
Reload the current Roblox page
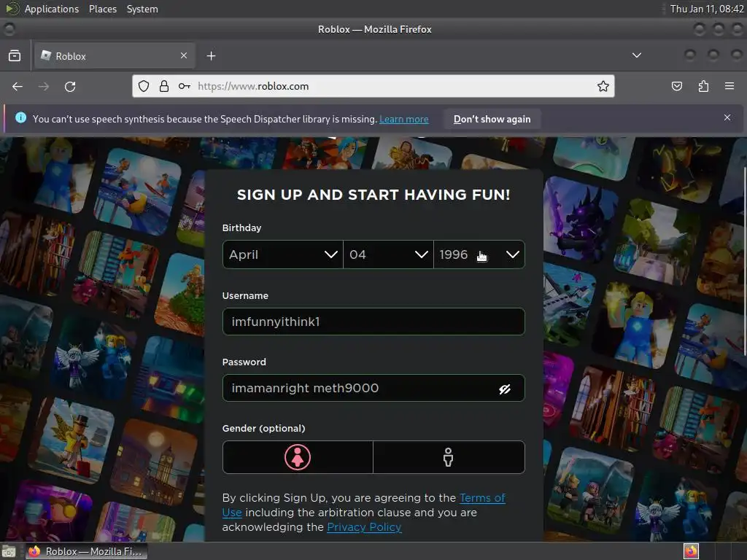pyautogui.click(x=70, y=86)
